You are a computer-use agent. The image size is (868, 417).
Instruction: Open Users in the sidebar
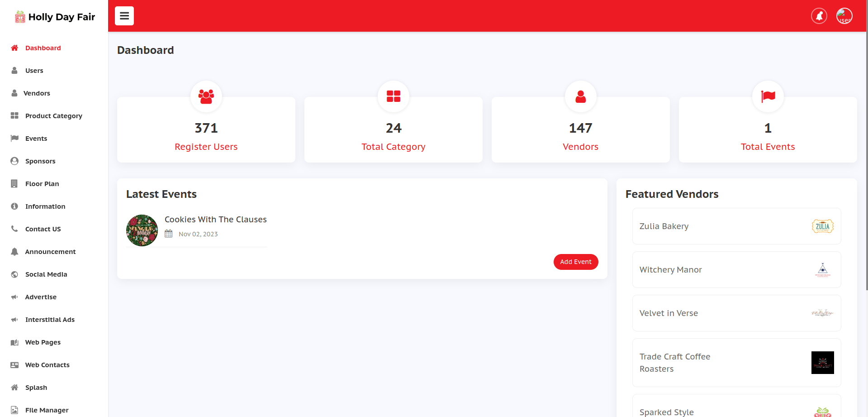(34, 71)
